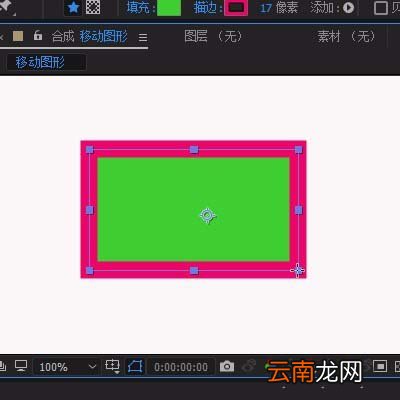Switch to the 素材 (无) tab

(347, 36)
